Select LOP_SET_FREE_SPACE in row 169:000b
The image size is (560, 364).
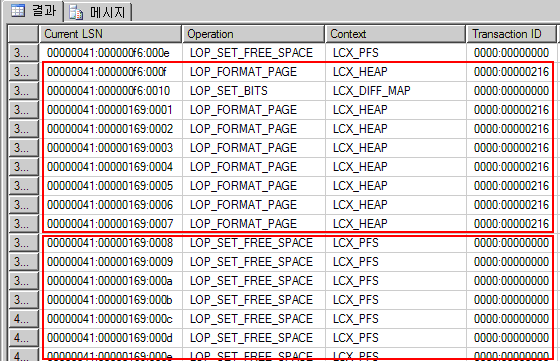(x=254, y=300)
